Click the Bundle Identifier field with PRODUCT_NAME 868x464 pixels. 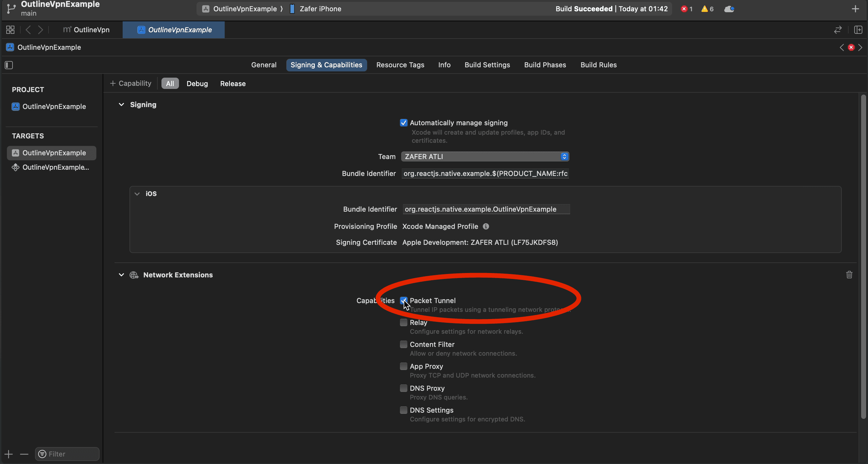485,173
